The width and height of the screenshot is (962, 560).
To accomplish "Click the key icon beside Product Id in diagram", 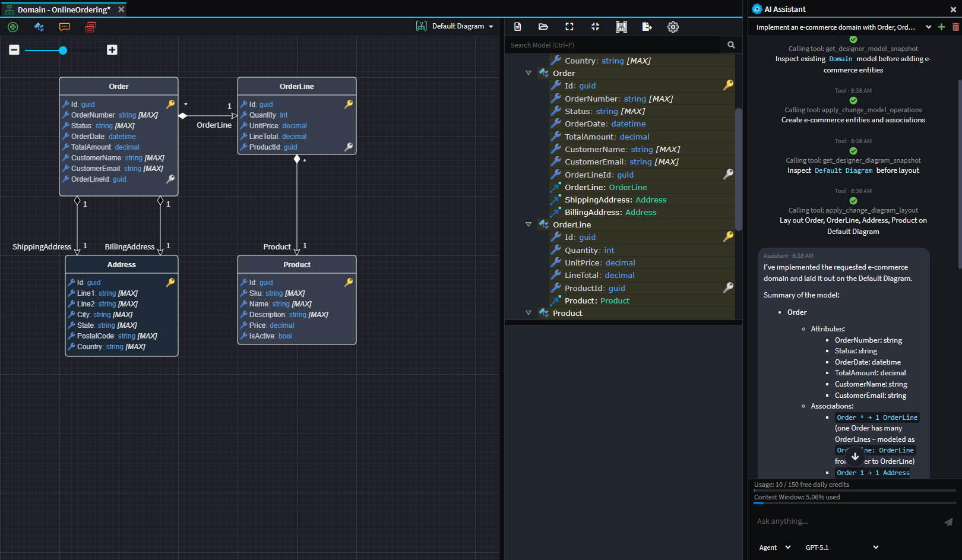I will (349, 282).
